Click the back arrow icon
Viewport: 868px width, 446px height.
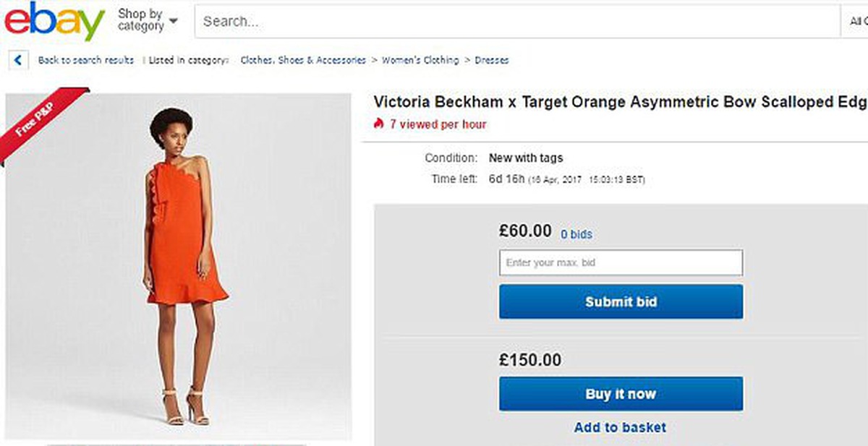18,60
